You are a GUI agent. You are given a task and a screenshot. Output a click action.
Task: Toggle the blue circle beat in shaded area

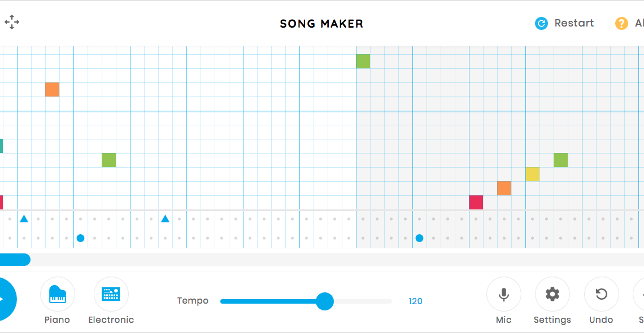click(x=420, y=238)
